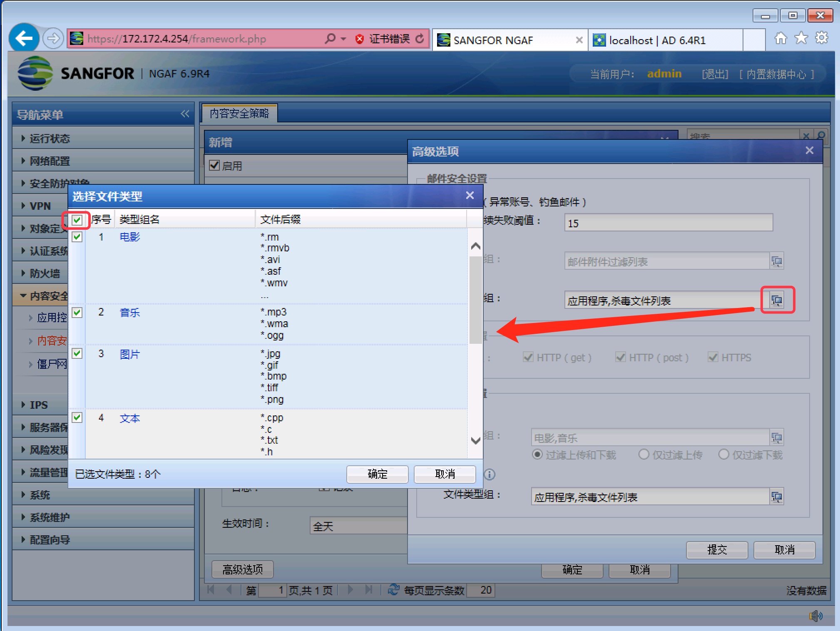Confirm file type selection with 确定

click(x=377, y=474)
